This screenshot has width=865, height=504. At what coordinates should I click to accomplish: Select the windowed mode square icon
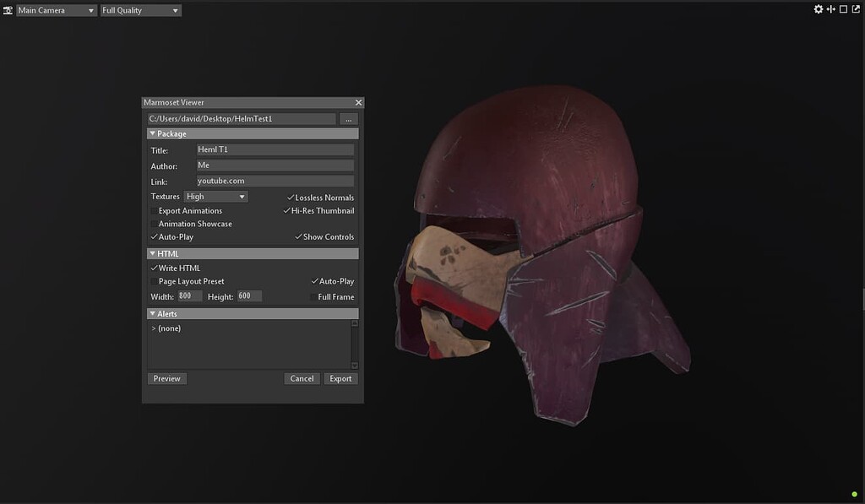click(x=841, y=8)
